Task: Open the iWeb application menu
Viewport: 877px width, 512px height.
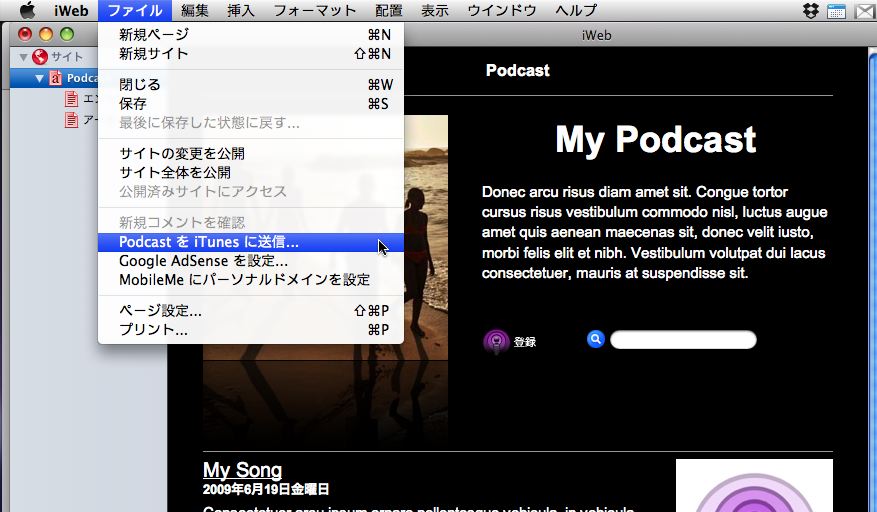Action: (x=71, y=11)
